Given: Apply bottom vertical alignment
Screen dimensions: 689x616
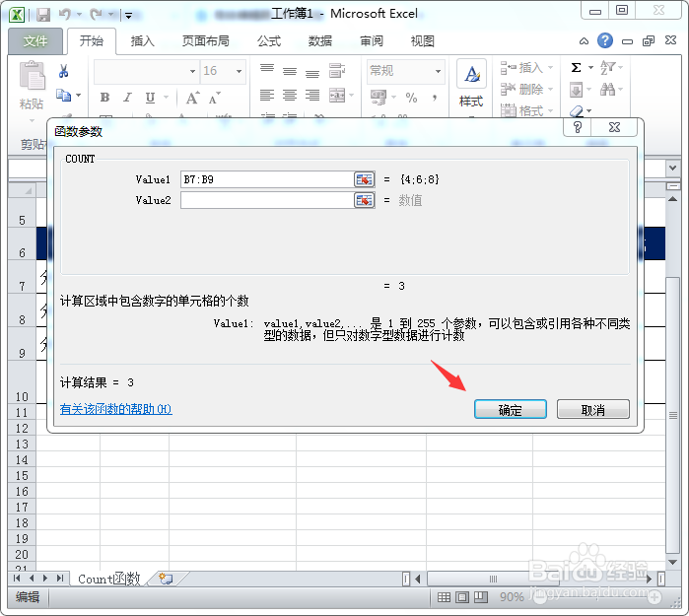Looking at the screenshot, I should (x=312, y=73).
